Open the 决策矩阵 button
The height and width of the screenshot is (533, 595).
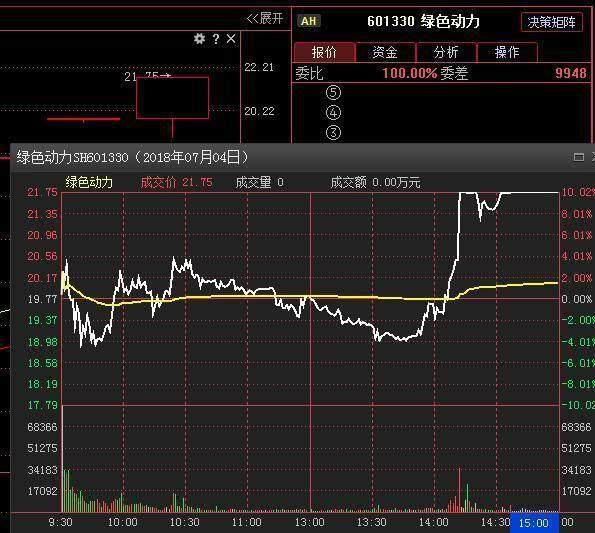[x=552, y=22]
